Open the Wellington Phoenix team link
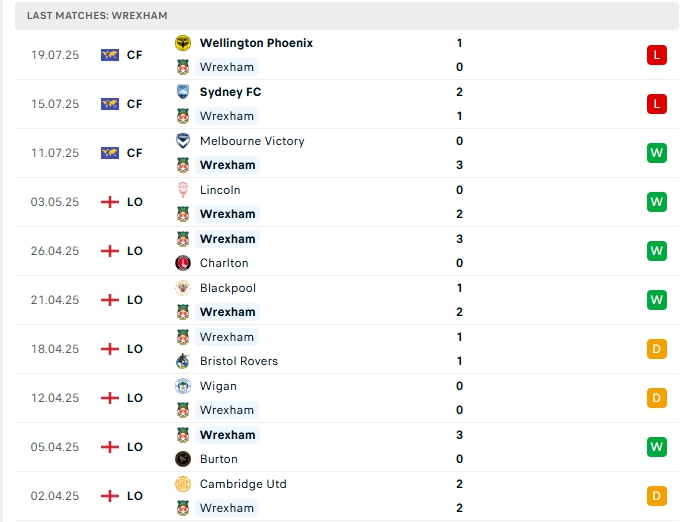 (x=256, y=43)
